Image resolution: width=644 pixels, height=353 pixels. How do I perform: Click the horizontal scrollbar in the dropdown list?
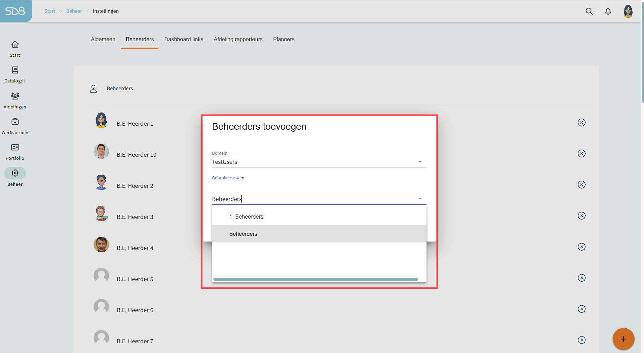(x=315, y=279)
